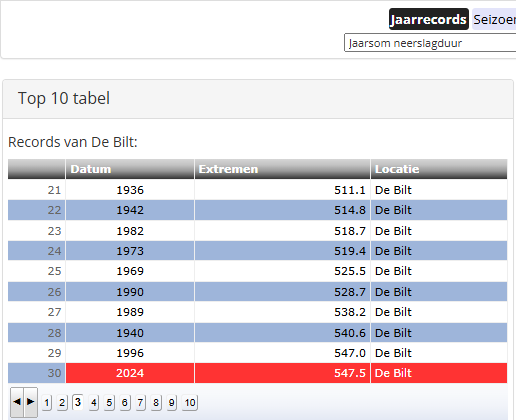
Task: Jump to page 2 of records
Action: (62, 403)
